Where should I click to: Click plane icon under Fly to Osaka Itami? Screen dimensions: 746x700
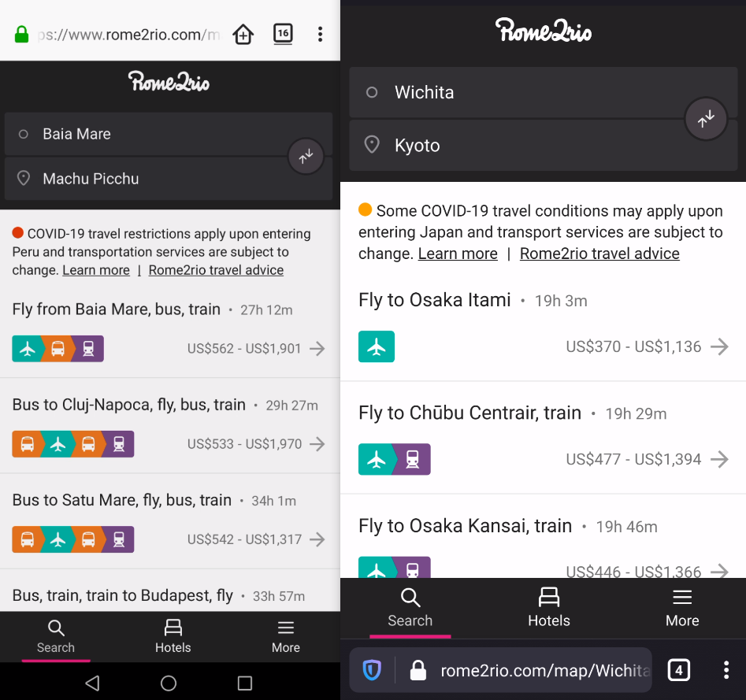tap(377, 346)
